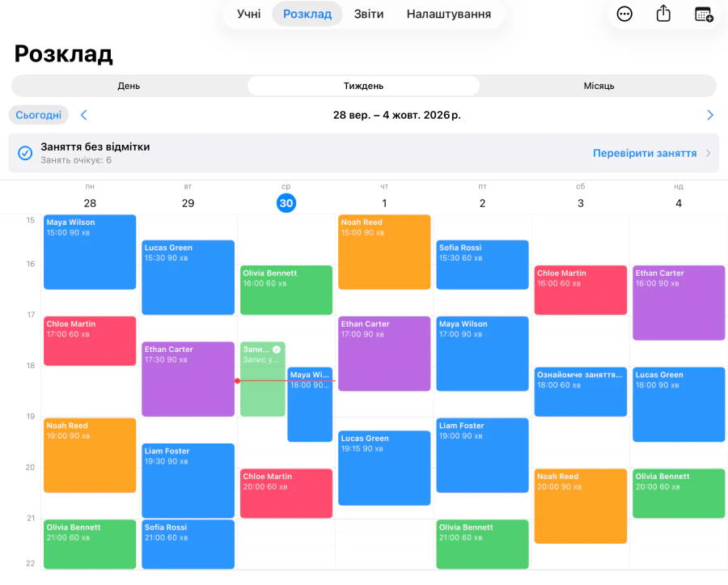Go to previous week with left chevron
The height and width of the screenshot is (585, 728).
point(83,115)
